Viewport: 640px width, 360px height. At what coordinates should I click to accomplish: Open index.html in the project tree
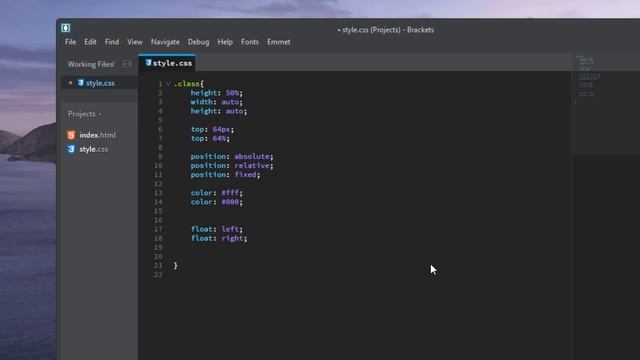[x=98, y=135]
